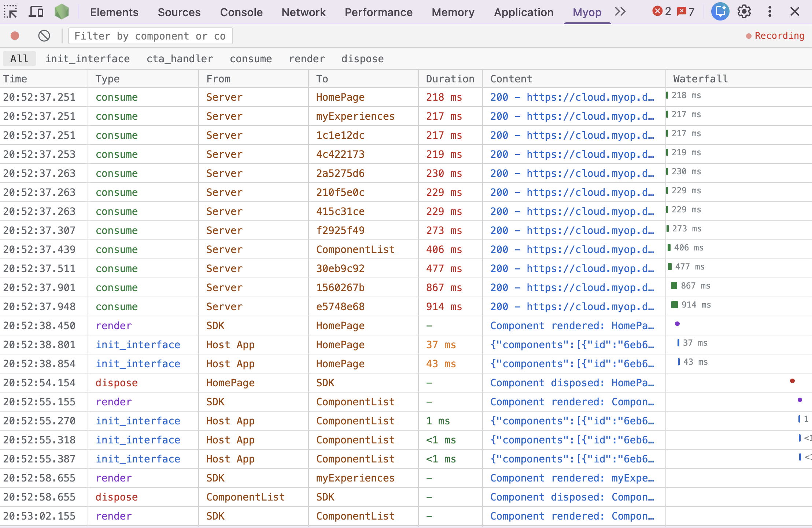Open the hidden tabs overflow chevron
The height and width of the screenshot is (528, 812).
(x=620, y=11)
